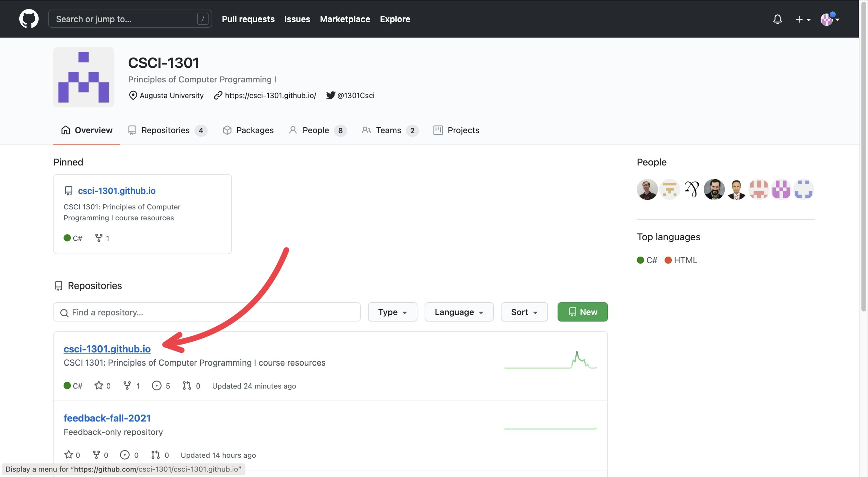Click the notification bell icon

click(777, 18)
